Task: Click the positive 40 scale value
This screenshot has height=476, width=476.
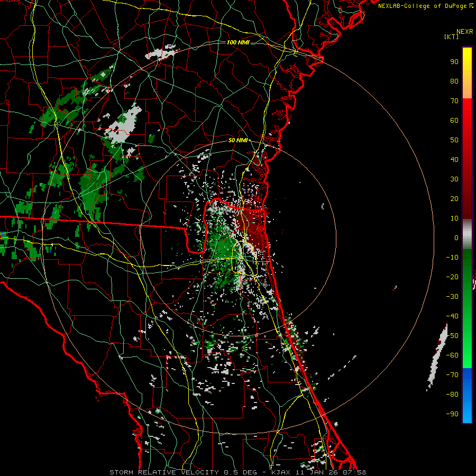Action: click(x=454, y=160)
